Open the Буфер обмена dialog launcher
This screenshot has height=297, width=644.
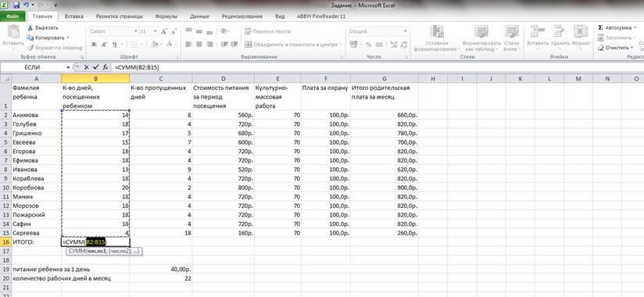[x=82, y=57]
